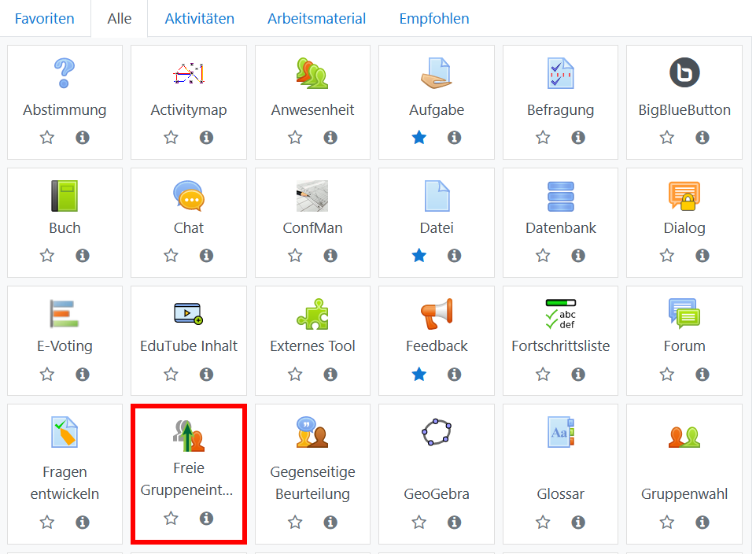Image resolution: width=756 pixels, height=554 pixels.
Task: Select the GeoGebra activity icon
Action: pyautogui.click(x=437, y=432)
